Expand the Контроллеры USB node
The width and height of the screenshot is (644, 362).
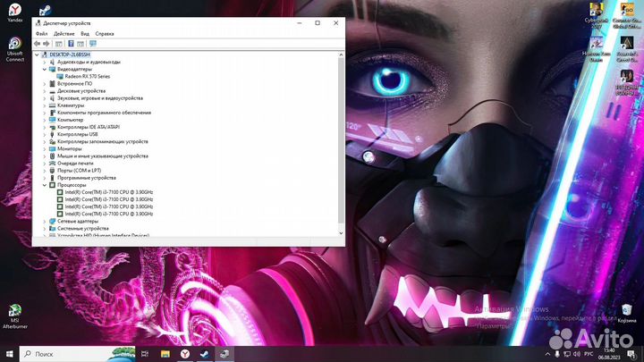[44, 134]
